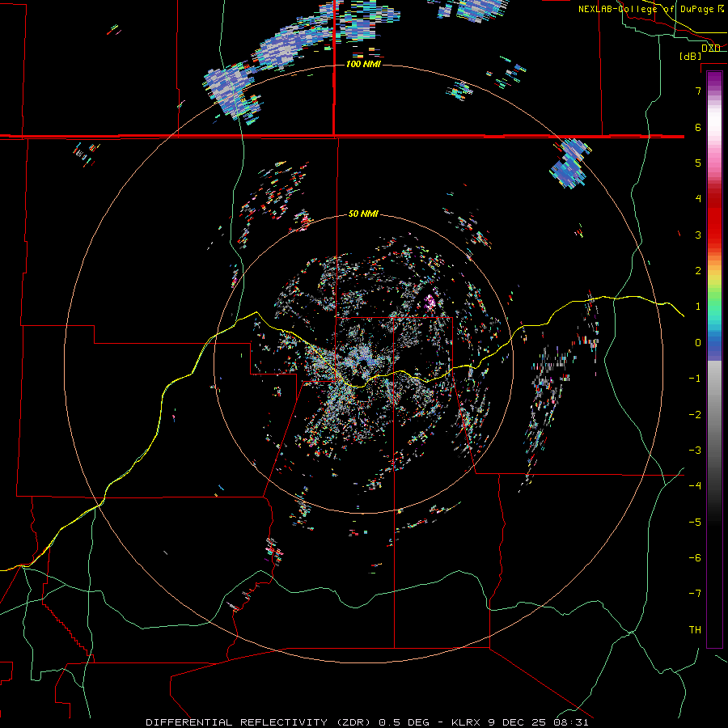Image resolution: width=728 pixels, height=728 pixels.
Task: Click the '6' value on the color scale
Action: point(697,127)
